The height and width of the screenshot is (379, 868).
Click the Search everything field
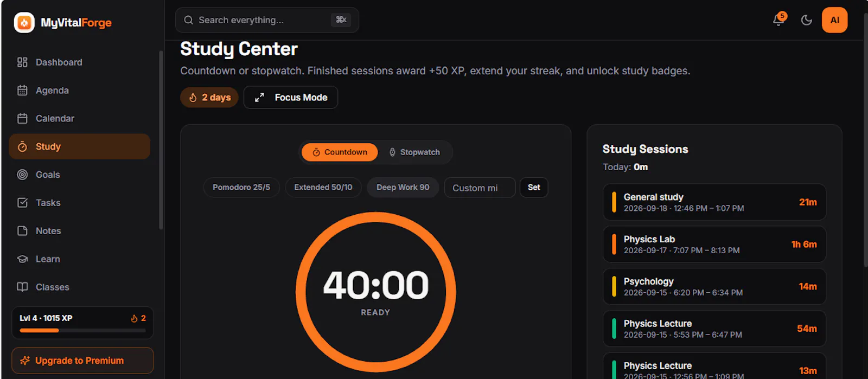click(267, 20)
